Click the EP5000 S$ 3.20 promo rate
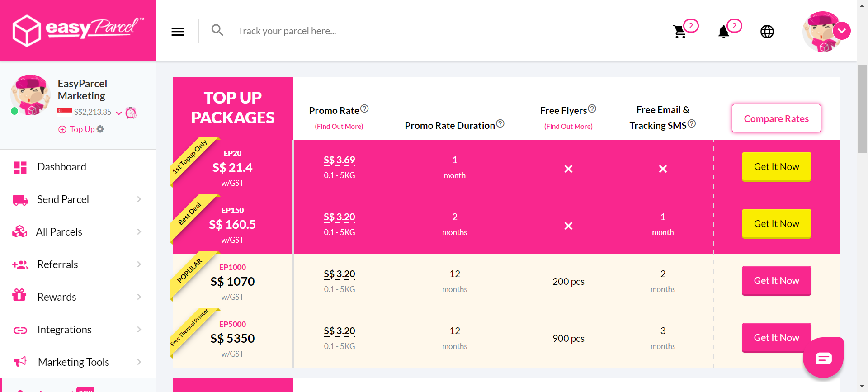 coord(340,331)
